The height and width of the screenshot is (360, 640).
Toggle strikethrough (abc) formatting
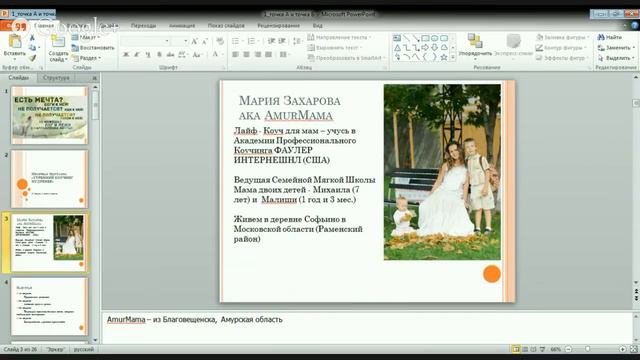(171, 55)
